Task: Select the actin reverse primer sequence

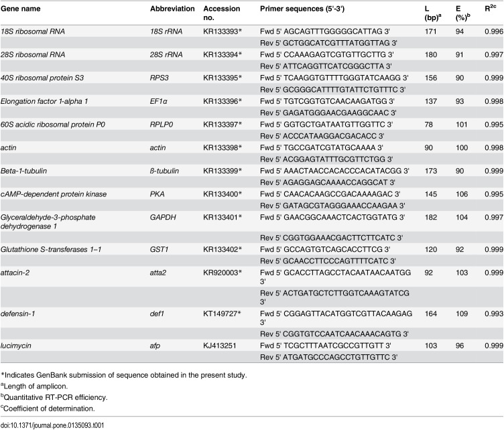Action: coord(326,159)
